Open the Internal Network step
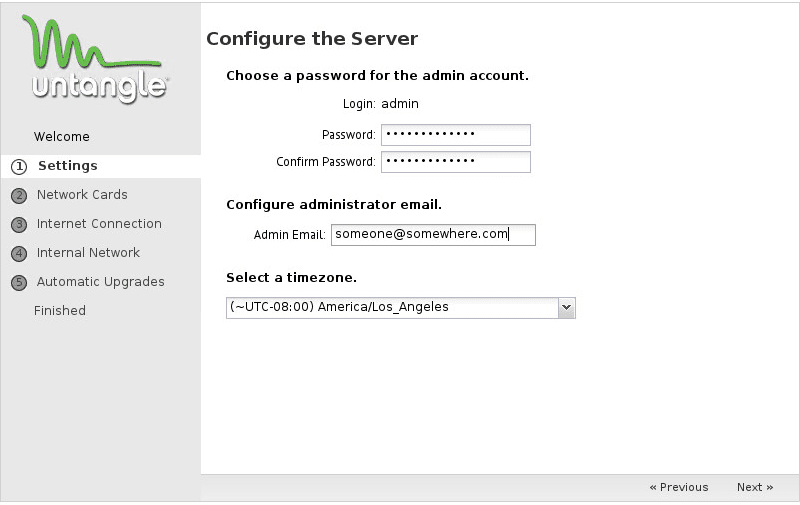800x505 pixels. click(x=88, y=253)
